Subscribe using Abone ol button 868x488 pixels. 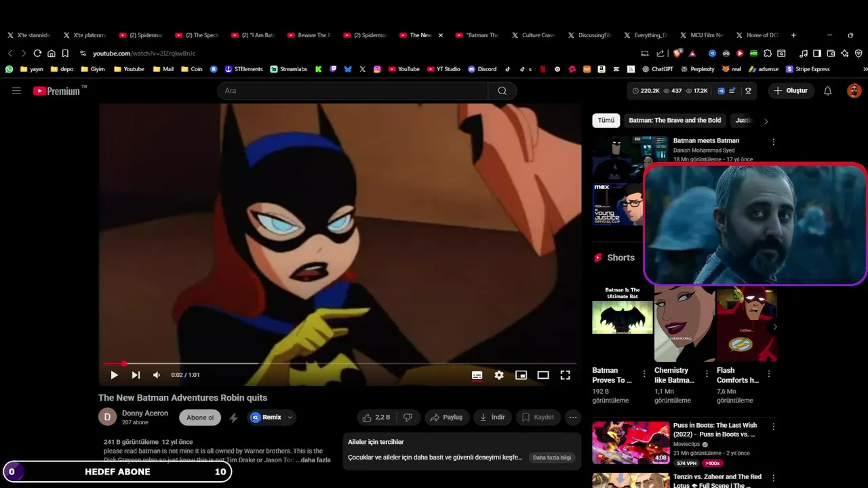click(x=200, y=418)
